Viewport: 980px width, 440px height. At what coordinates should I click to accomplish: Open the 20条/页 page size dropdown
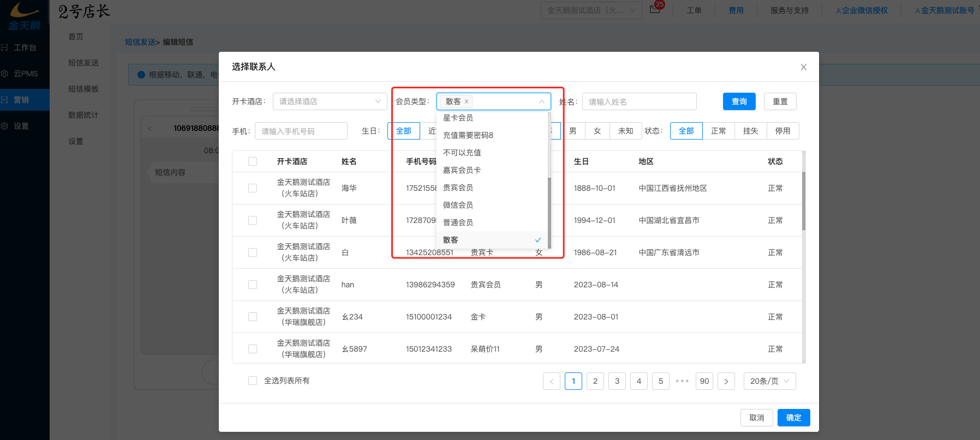(x=769, y=381)
